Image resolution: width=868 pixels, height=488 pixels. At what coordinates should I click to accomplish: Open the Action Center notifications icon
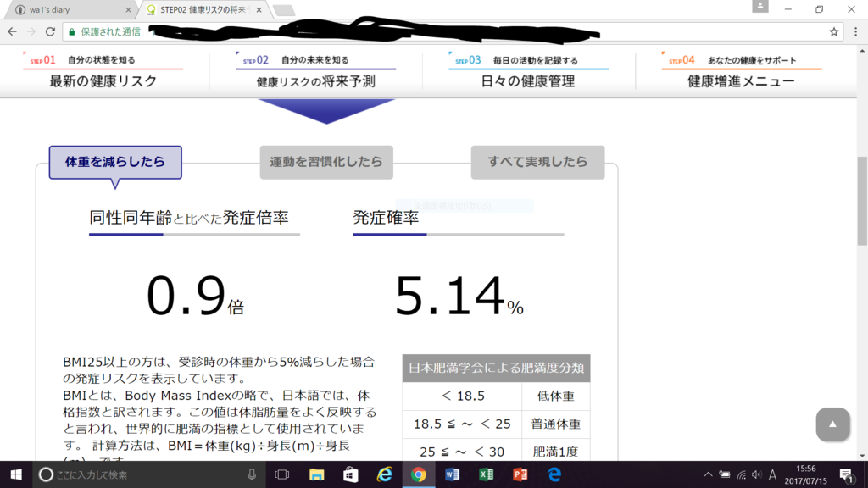[x=846, y=474]
